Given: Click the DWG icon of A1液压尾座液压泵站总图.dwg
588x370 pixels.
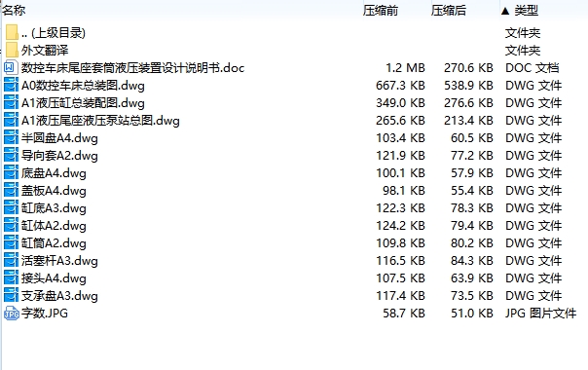Looking at the screenshot, I should [11, 121].
